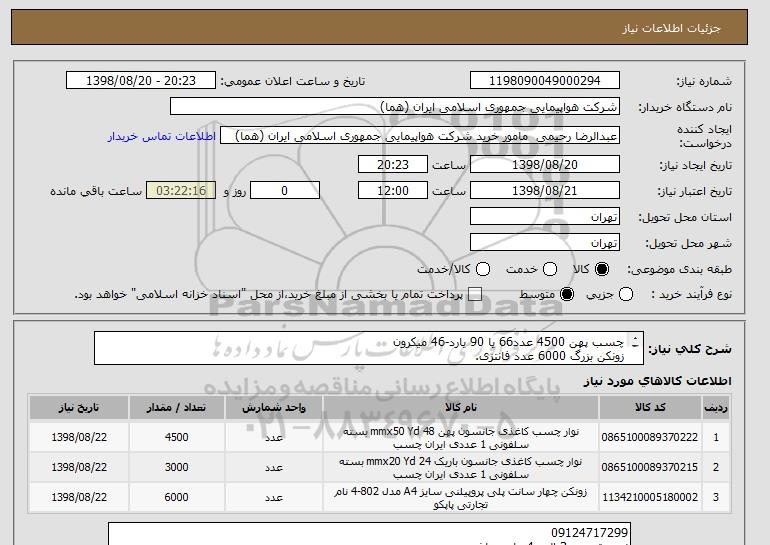Click the delivery province field
Screen dimensions: 770x545
[x=545, y=217]
